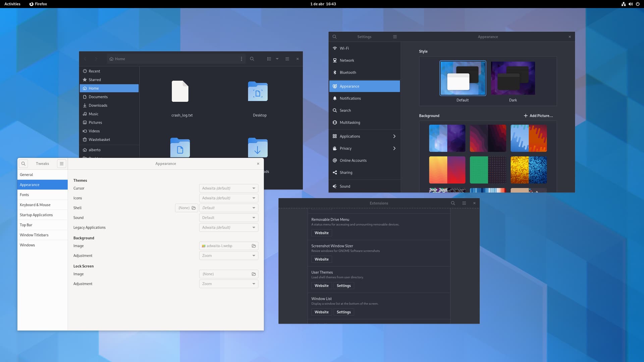Choose the green dotted background thumbnail
This screenshot has height=362, width=644.
tap(488, 170)
